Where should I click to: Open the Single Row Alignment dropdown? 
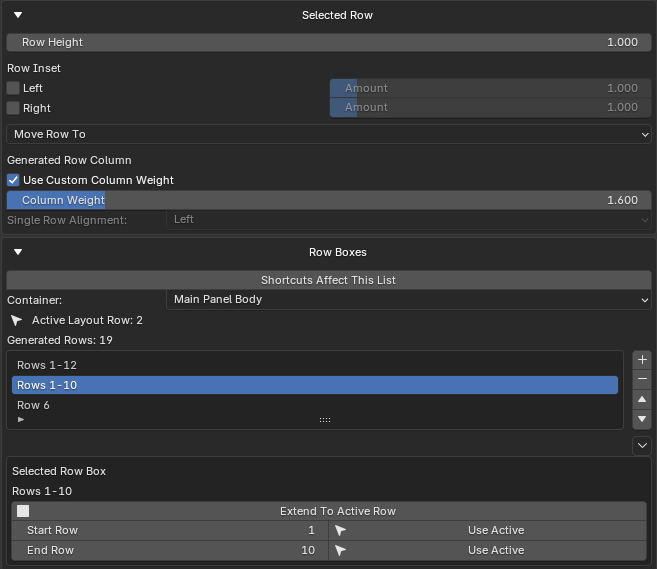(x=409, y=220)
